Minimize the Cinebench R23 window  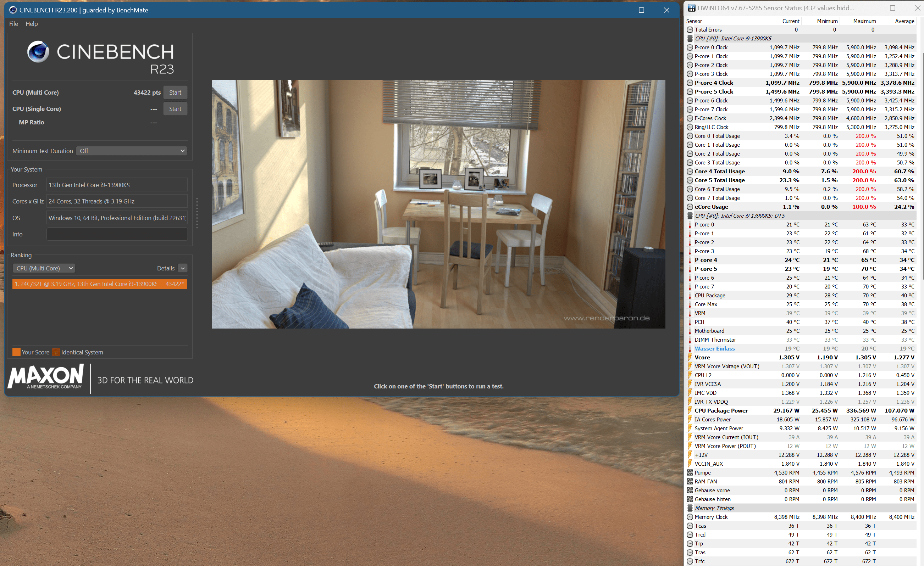(617, 10)
